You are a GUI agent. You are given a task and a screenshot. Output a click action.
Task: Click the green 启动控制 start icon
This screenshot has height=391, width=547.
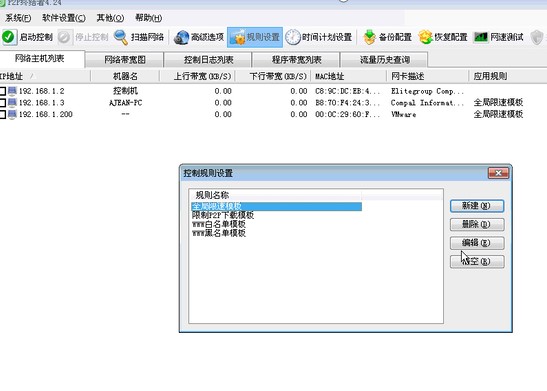[9, 37]
